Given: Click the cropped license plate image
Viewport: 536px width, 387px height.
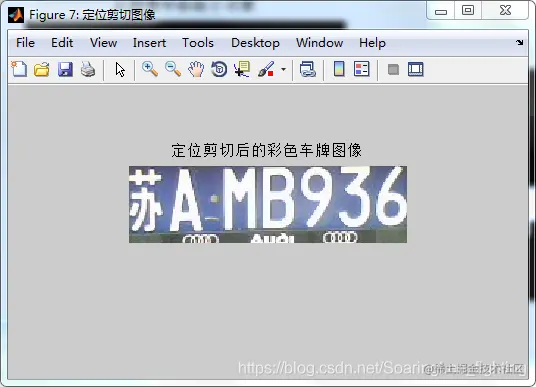Looking at the screenshot, I should pos(268,204).
